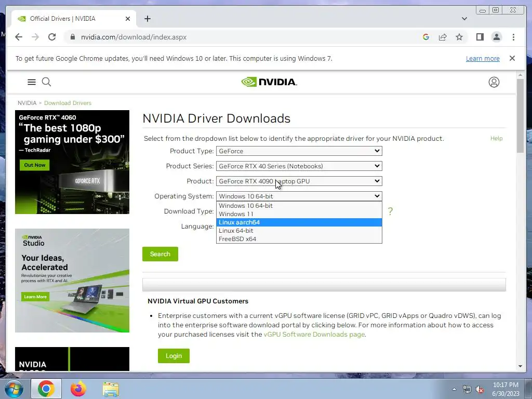This screenshot has height=399, width=532.
Task: Click the vertical scrollbar thumb
Action: (x=520, y=116)
